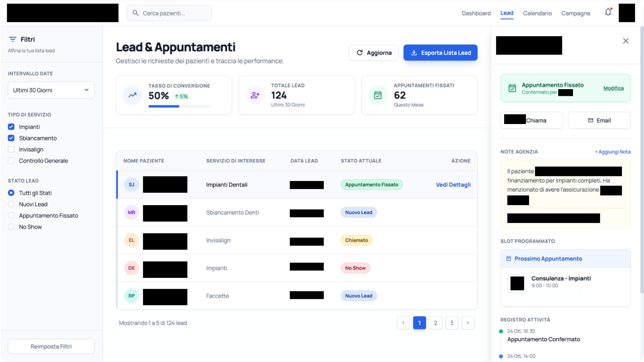Viewport: 644px width, 362px height.
Task: Click the search magnifier icon
Action: (x=136, y=13)
